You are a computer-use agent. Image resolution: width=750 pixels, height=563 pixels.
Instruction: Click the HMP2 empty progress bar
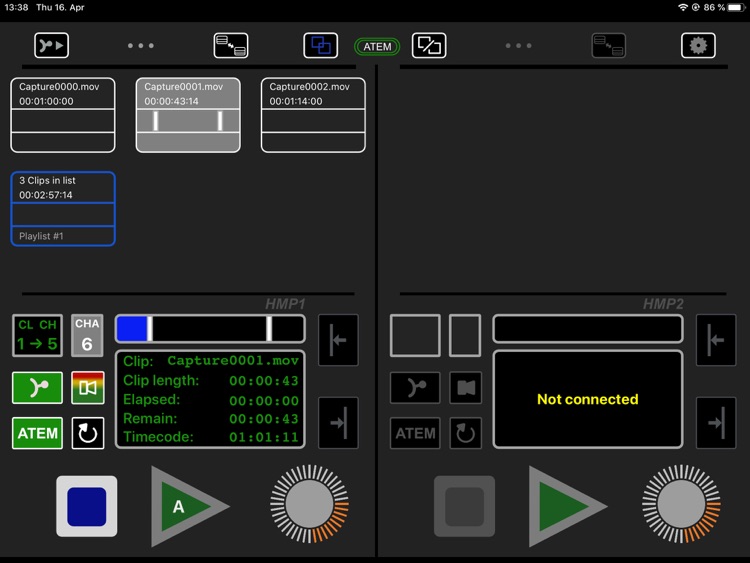pos(588,329)
